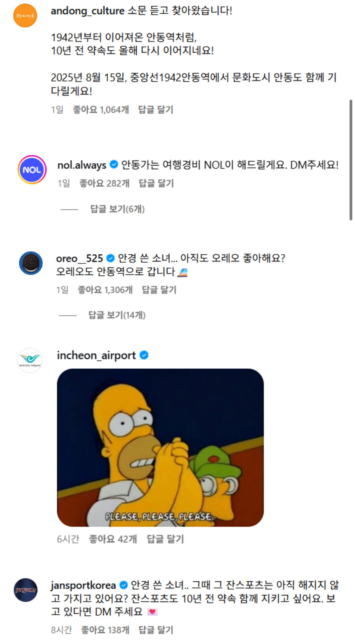View likes 좋아요 1,306개 on oreo comment
This screenshot has height=644, width=355.
(x=105, y=290)
